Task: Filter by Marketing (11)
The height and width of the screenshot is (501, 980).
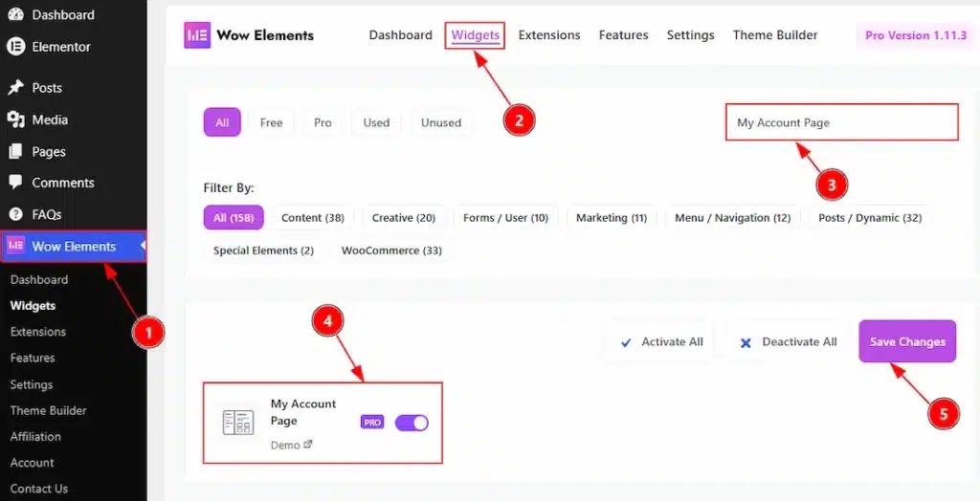Action: [612, 217]
